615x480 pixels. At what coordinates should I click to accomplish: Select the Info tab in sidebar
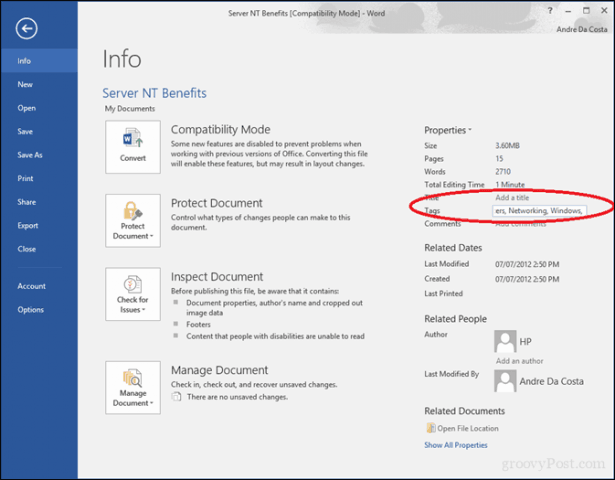[39, 61]
